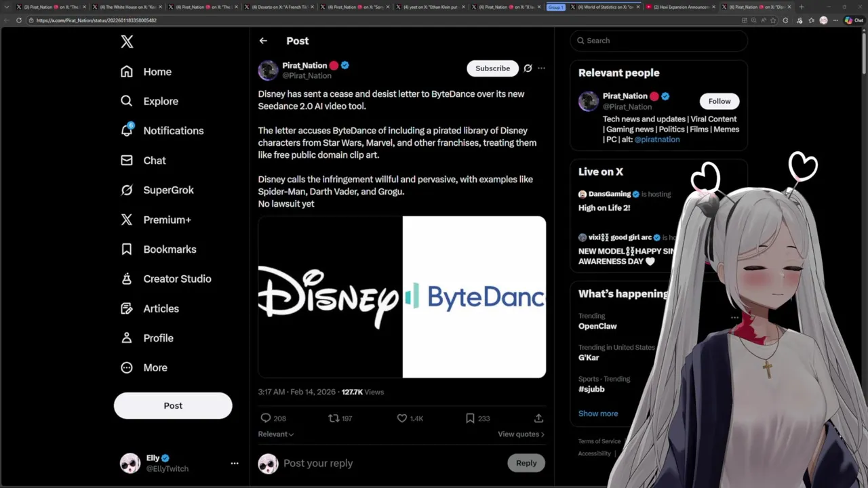Open the OpenClaw trending topic
The height and width of the screenshot is (488, 868).
(x=597, y=326)
